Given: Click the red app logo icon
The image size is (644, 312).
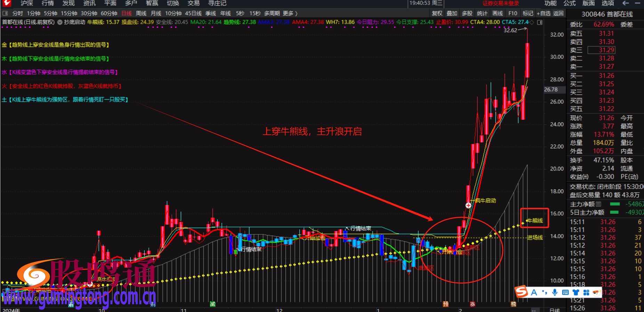Looking at the screenshot, I should coord(7,3).
